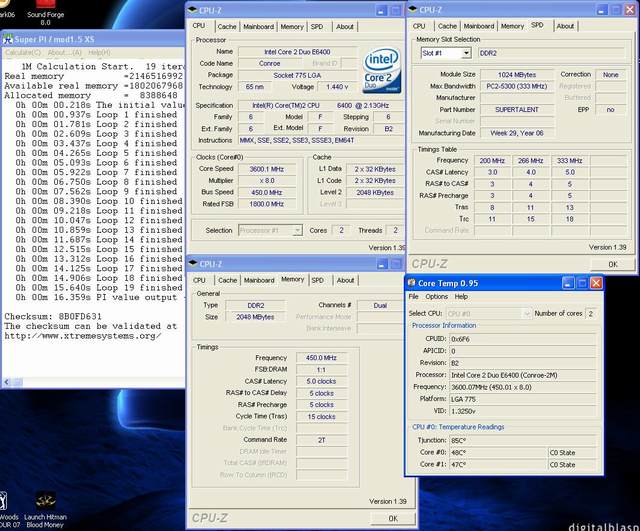Open SPD tab in bottom Memory CPU-Z window
Image resolution: width=640 pixels, height=531 pixels.
pos(318,280)
